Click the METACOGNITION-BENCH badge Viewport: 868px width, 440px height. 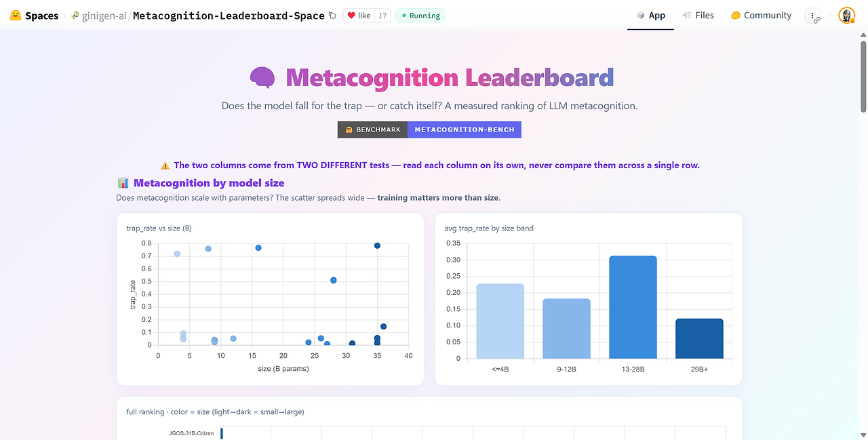point(465,129)
